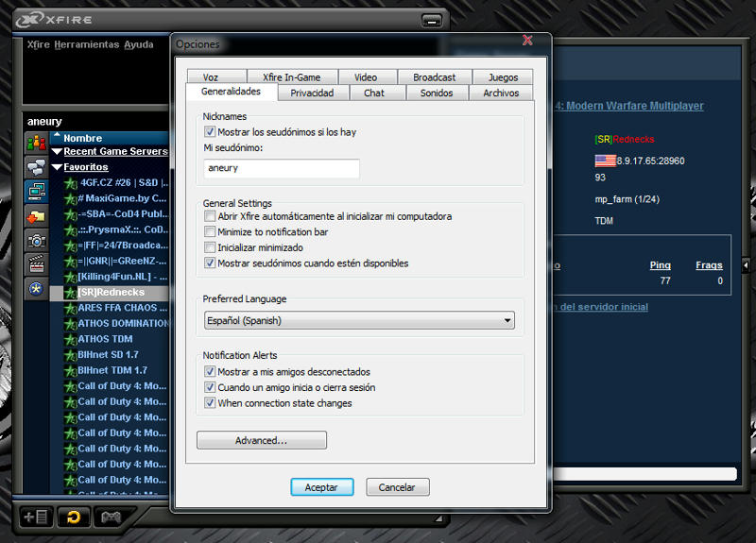This screenshot has height=543, width=756.
Task: Toggle 'Mostrar los seudónimos si los hay' checkbox
Action: click(209, 131)
